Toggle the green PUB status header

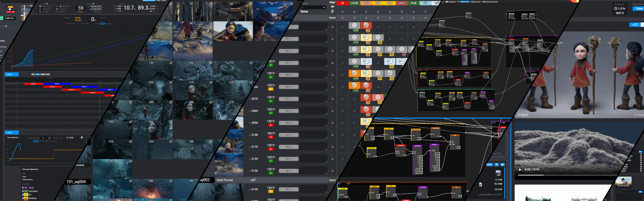413,3
